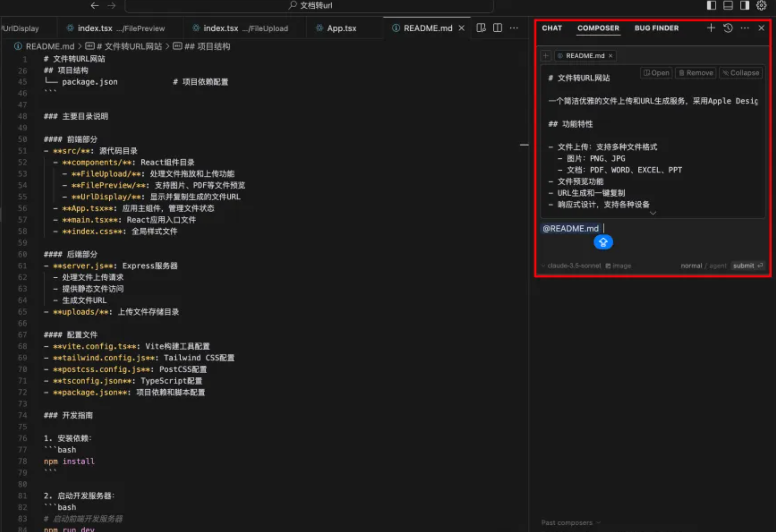Click the npm install line
Image resolution: width=779 pixels, height=532 pixels.
point(69,461)
